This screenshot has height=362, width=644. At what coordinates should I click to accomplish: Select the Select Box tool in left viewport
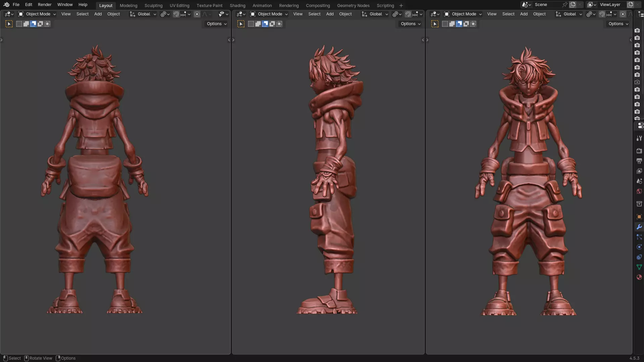(x=9, y=24)
